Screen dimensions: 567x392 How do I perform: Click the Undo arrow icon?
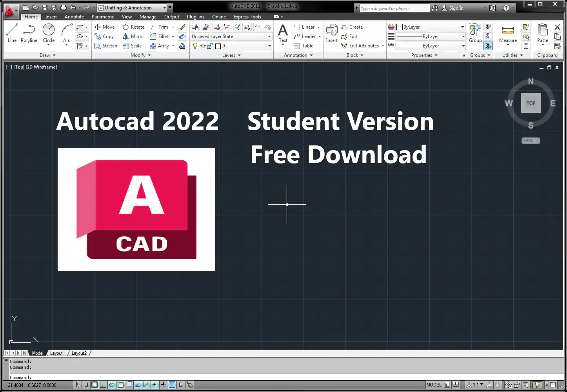(73, 7)
